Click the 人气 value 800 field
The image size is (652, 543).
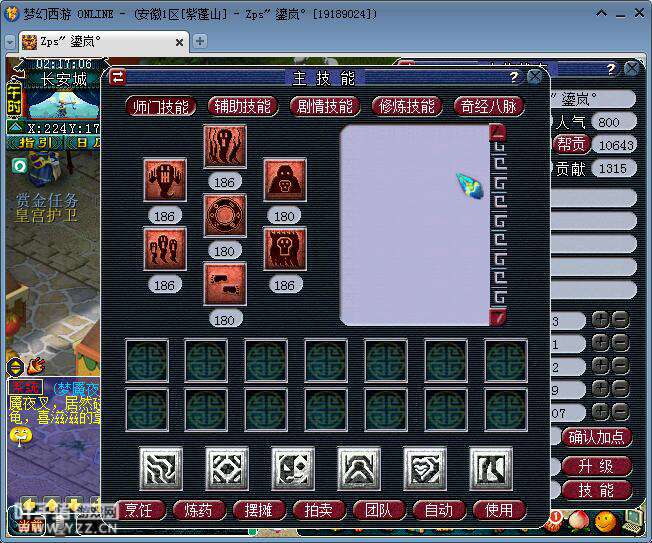point(614,122)
